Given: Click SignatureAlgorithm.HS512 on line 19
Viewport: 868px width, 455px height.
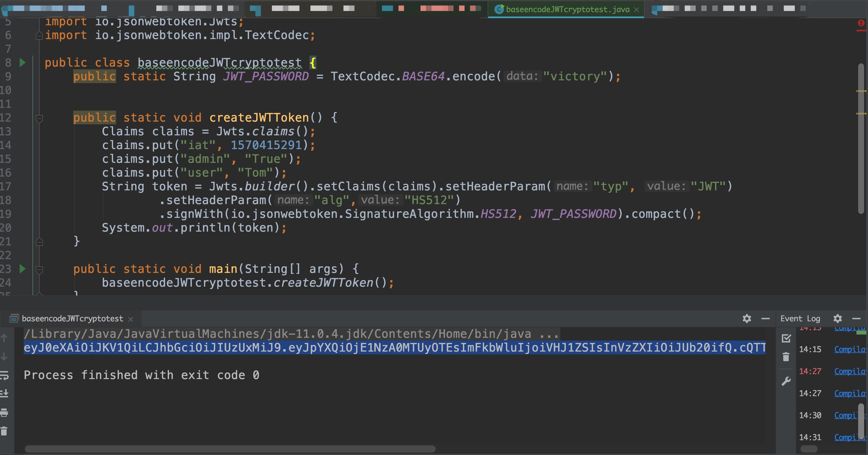Looking at the screenshot, I should [431, 214].
